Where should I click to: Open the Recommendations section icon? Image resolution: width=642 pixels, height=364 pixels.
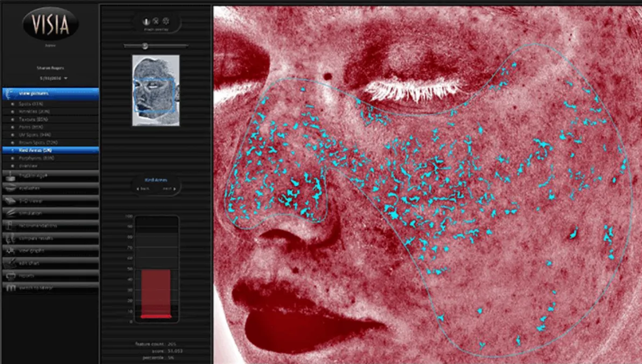[x=11, y=225]
